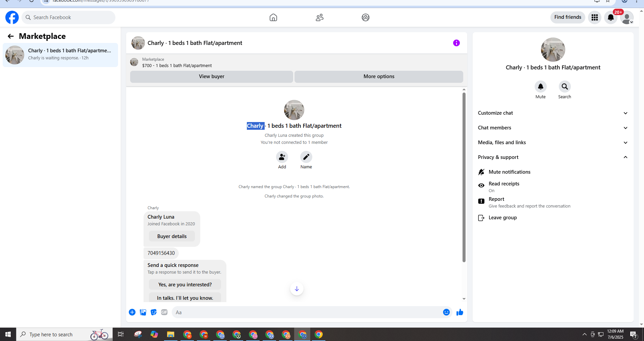Open the Friends icon in top navigation
The image size is (644, 341).
coord(320,17)
